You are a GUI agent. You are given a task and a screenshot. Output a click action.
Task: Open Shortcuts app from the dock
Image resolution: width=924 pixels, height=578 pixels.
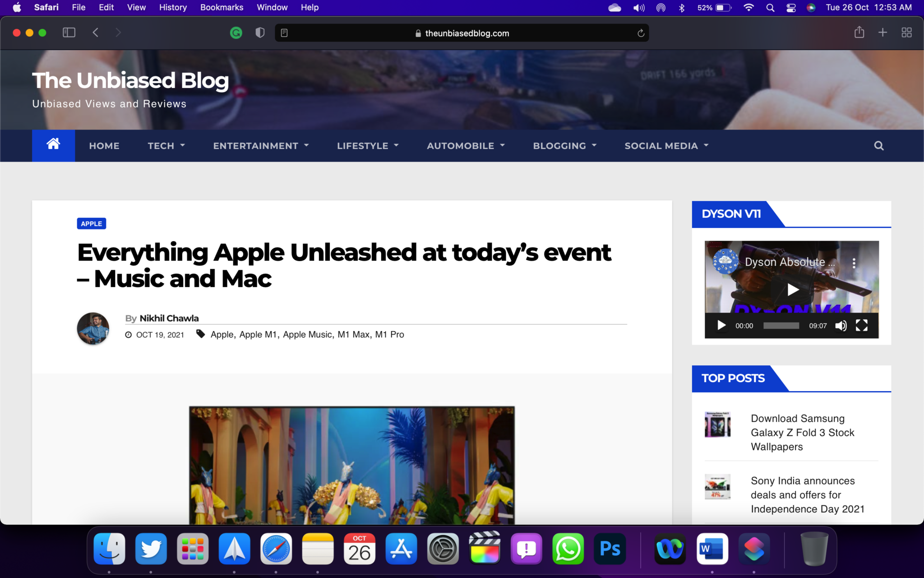click(754, 549)
